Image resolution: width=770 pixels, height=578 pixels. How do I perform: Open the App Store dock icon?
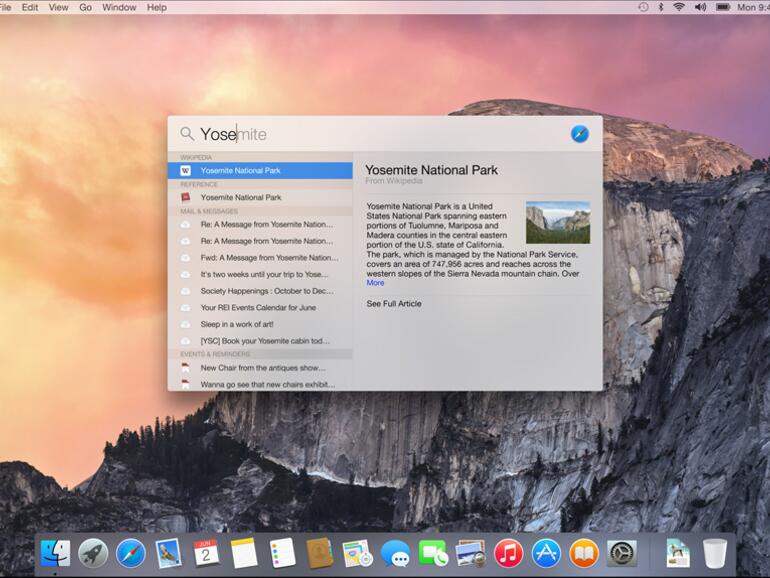click(x=546, y=553)
